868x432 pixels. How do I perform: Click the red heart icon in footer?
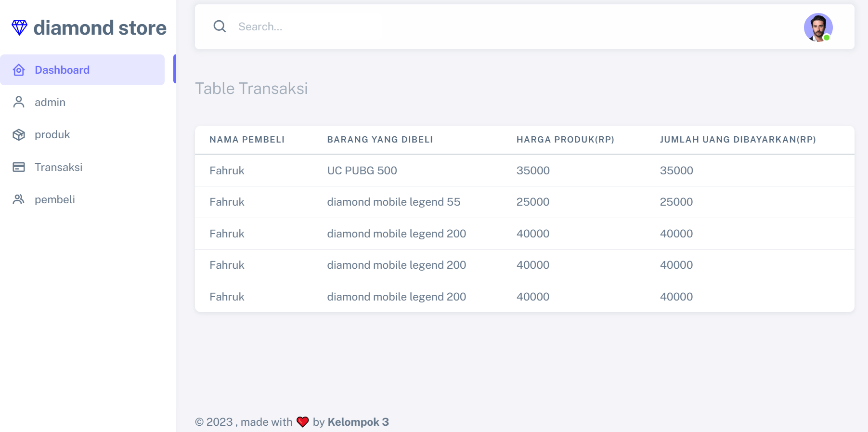point(302,422)
